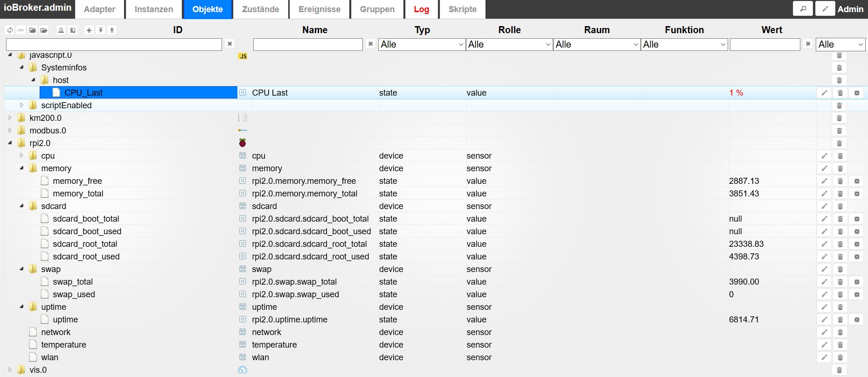Screen dimensions: 868x377
Task: Edit the memory_free state with pencil
Action: click(x=824, y=181)
